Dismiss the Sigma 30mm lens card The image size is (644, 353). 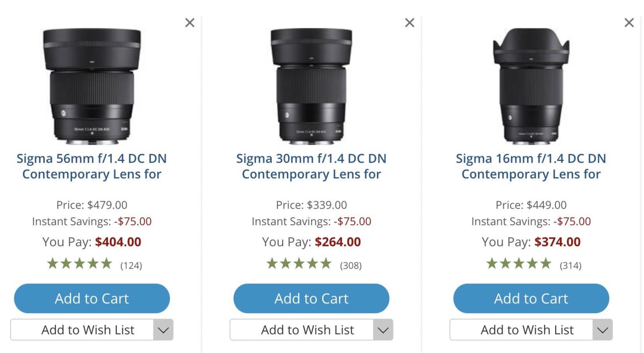point(409,23)
